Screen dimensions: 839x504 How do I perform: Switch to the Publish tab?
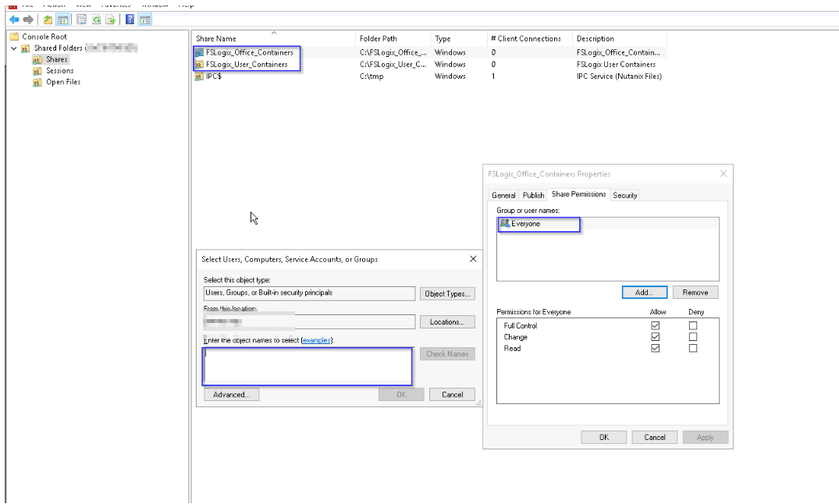pos(533,195)
